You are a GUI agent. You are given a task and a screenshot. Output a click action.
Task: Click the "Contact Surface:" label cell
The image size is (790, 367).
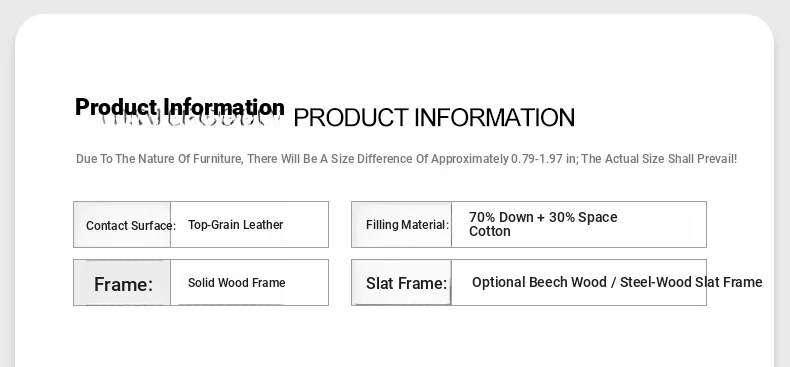pos(122,225)
